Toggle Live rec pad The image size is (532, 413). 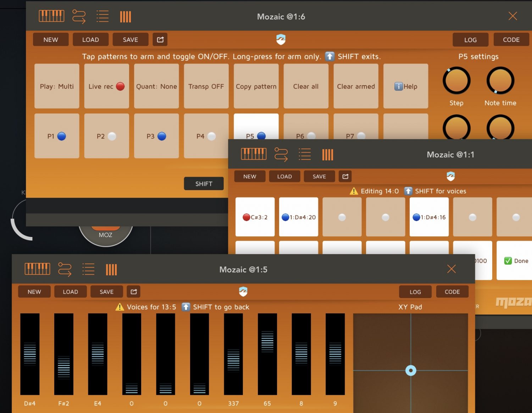click(x=106, y=86)
